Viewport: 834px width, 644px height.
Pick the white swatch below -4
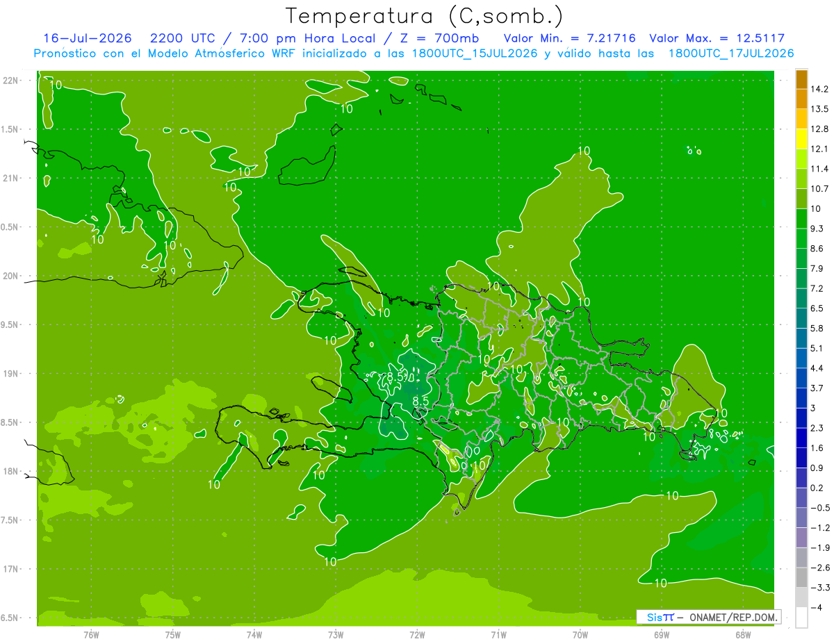[x=801, y=617]
